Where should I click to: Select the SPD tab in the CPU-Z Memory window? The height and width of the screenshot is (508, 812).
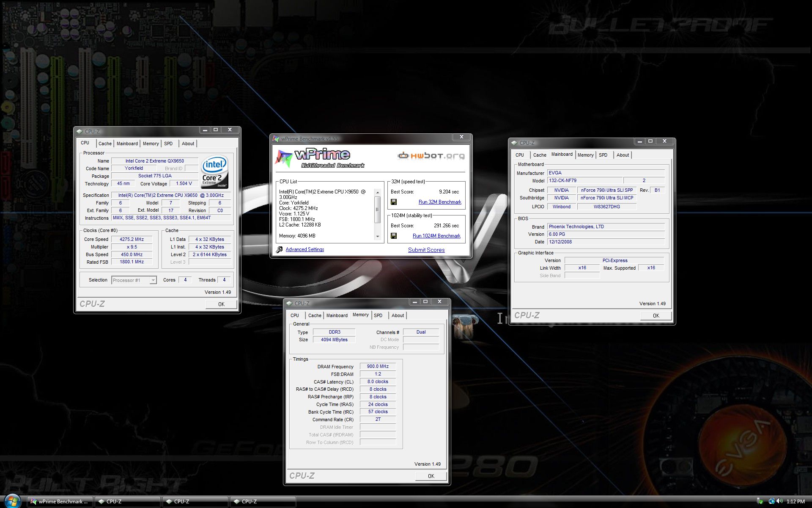[378, 315]
